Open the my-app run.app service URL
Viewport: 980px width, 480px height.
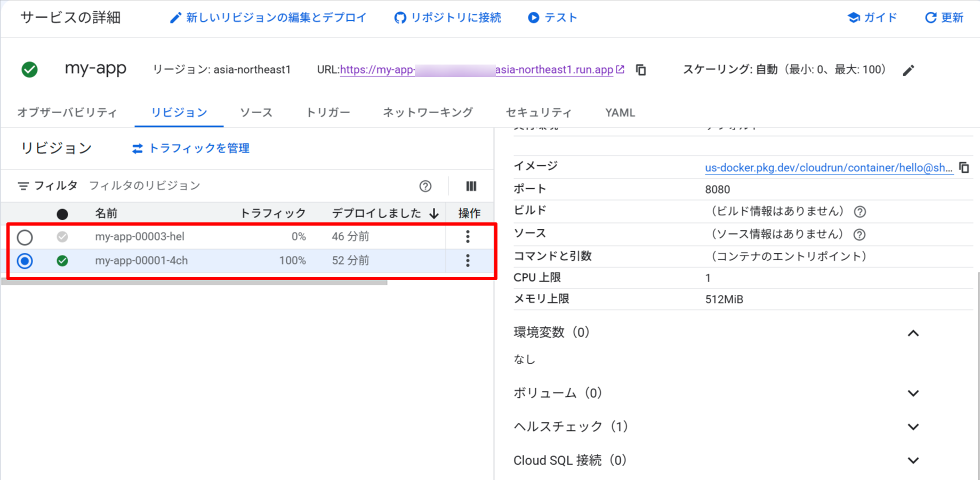pyautogui.click(x=477, y=70)
